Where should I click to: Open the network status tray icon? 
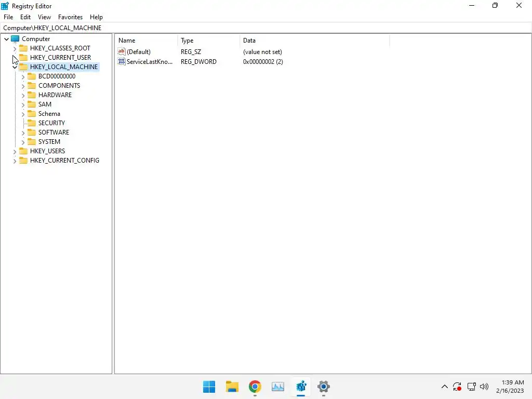coord(471,387)
